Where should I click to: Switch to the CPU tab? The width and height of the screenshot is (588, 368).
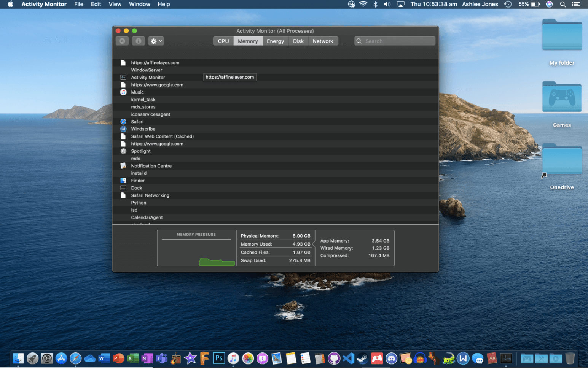point(223,41)
